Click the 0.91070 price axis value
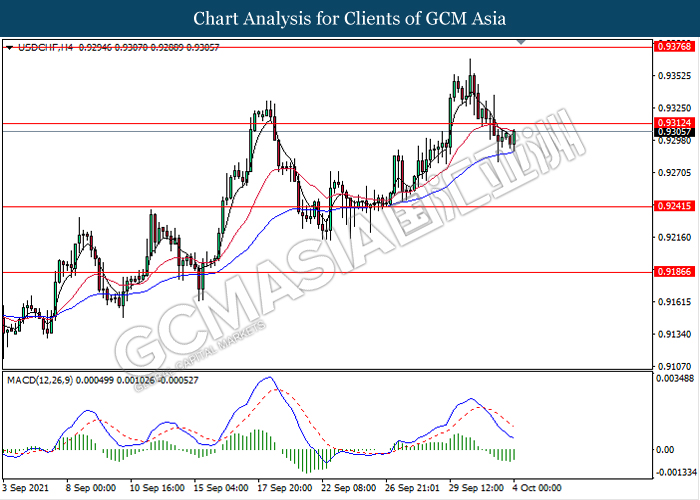Viewport: 700px width, 500px height. pos(674,367)
